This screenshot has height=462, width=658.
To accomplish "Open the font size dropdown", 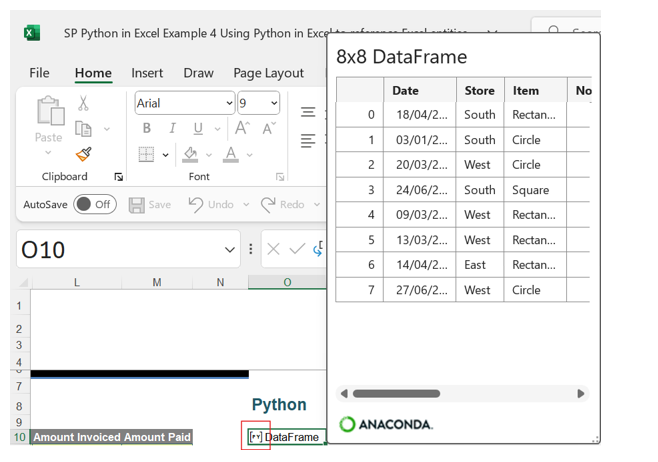I will [273, 103].
